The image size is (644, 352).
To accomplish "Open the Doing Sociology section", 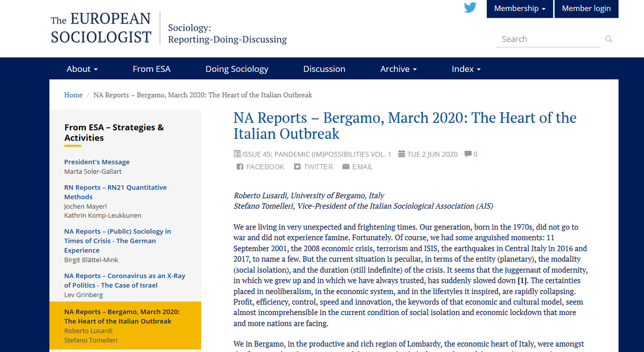I will (x=237, y=69).
